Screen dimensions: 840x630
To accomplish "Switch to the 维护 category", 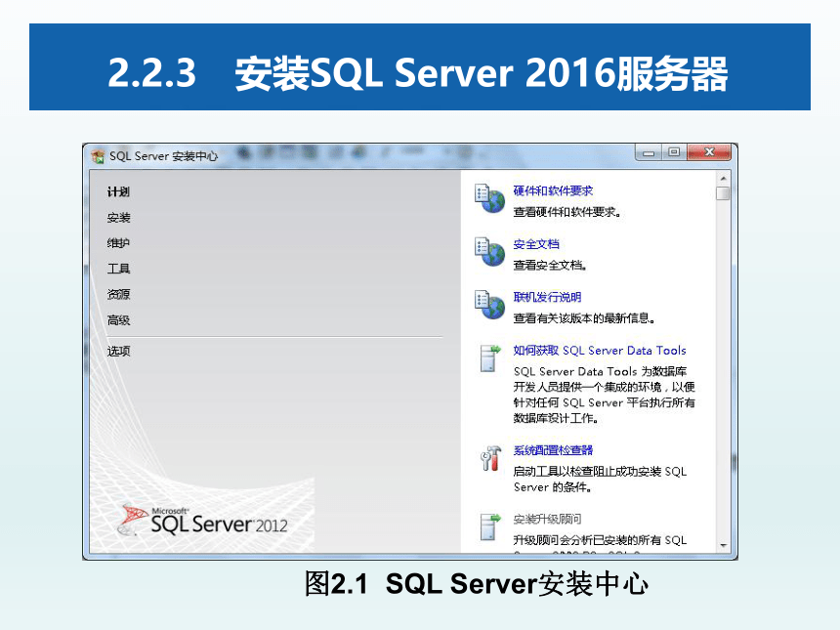I will [x=118, y=243].
